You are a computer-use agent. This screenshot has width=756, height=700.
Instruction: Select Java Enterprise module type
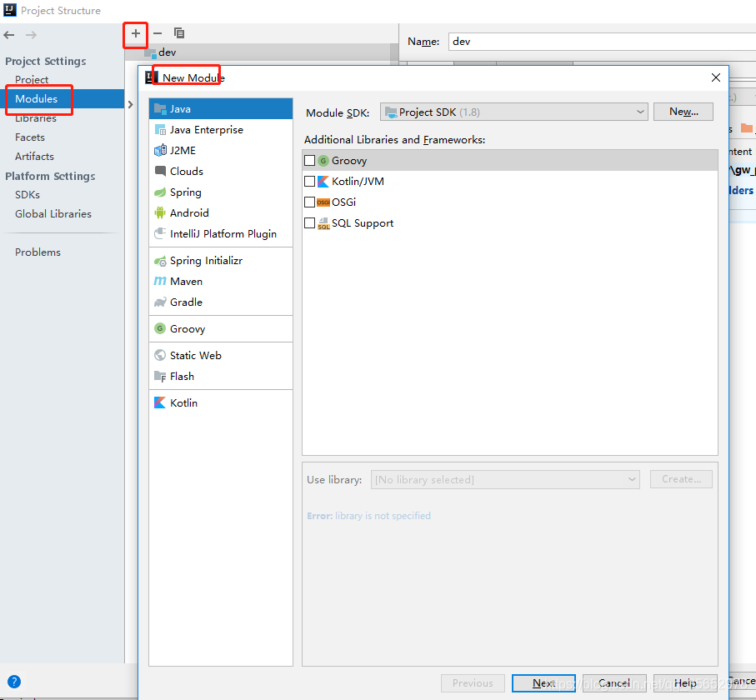pyautogui.click(x=221, y=130)
